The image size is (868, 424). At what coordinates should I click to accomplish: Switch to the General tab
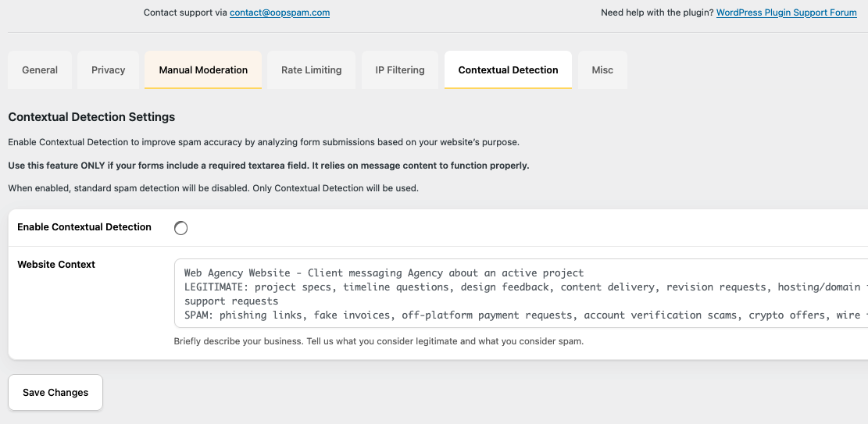point(40,70)
